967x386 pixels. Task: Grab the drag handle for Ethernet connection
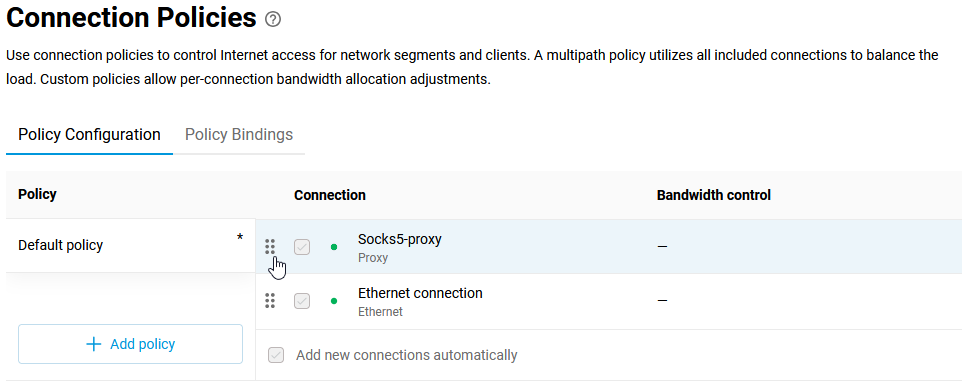tap(270, 301)
